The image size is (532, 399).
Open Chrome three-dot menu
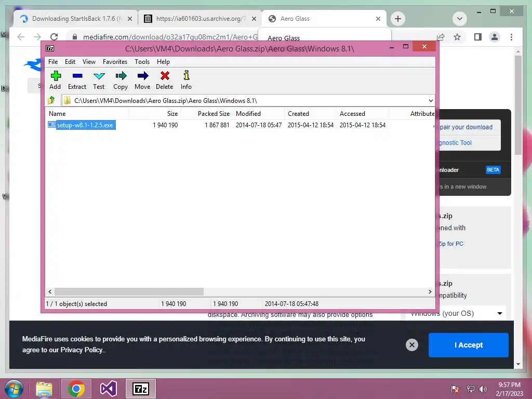click(511, 37)
